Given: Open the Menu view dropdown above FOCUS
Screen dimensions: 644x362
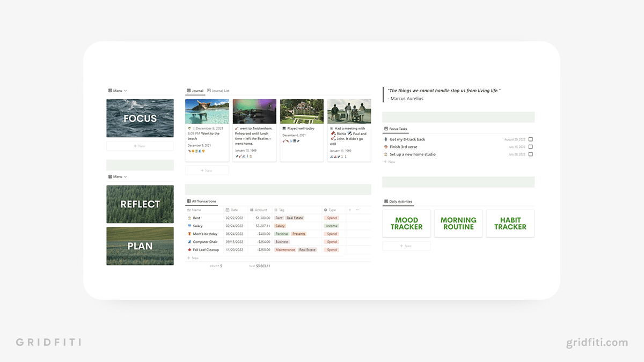Looking at the screenshot, I should click(x=118, y=91).
